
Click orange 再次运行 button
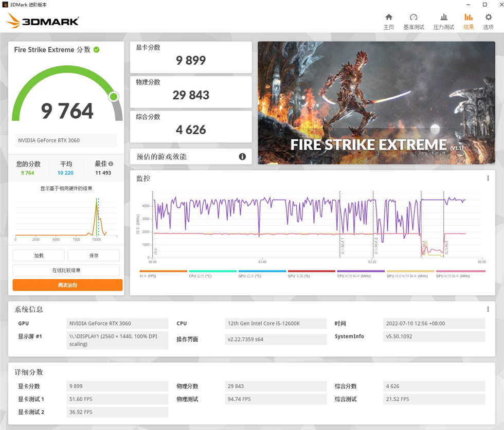tap(67, 285)
